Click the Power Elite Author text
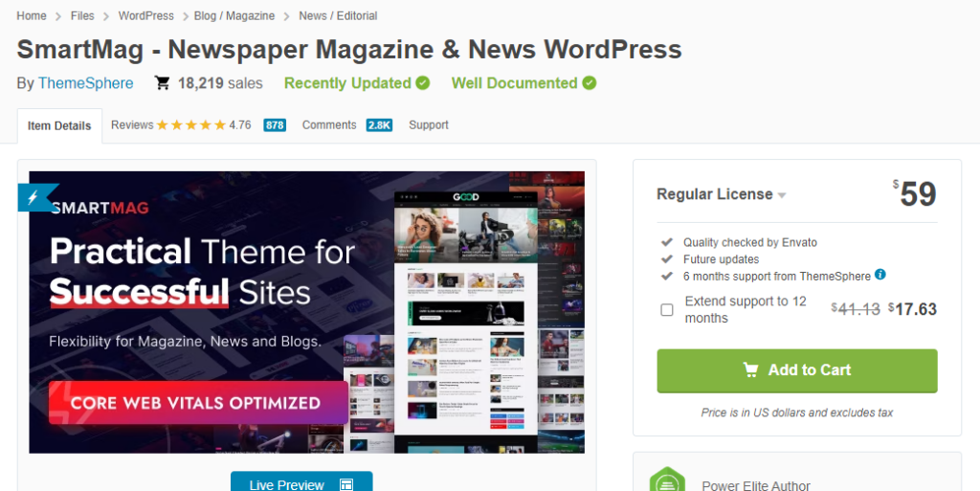980x491 pixels. coord(756,484)
